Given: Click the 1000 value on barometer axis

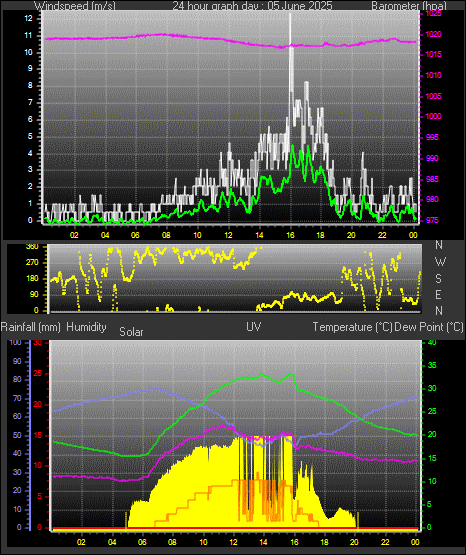Looking at the screenshot, I should (x=433, y=116).
